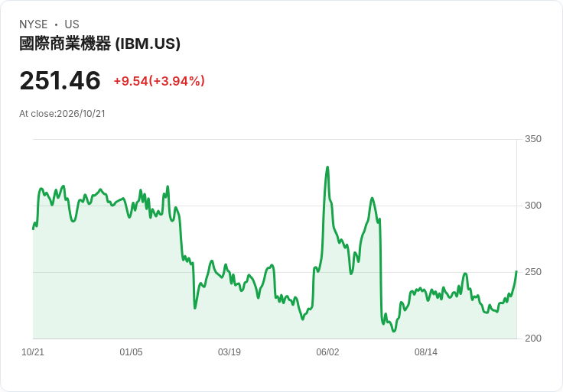
Task: Click the 250 price axis label
Action: [x=533, y=272]
